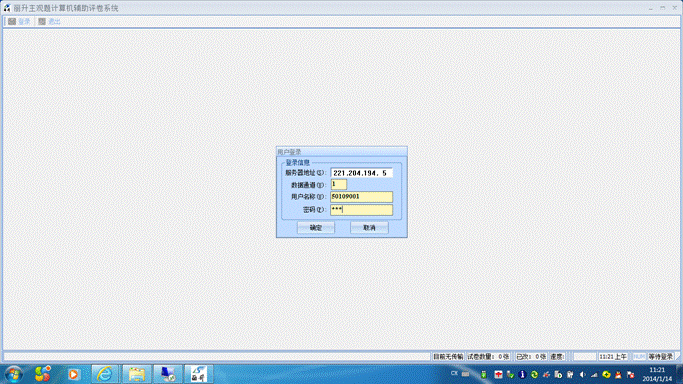Confirm login with the 确定 button
The image size is (683, 384).
coord(316,228)
